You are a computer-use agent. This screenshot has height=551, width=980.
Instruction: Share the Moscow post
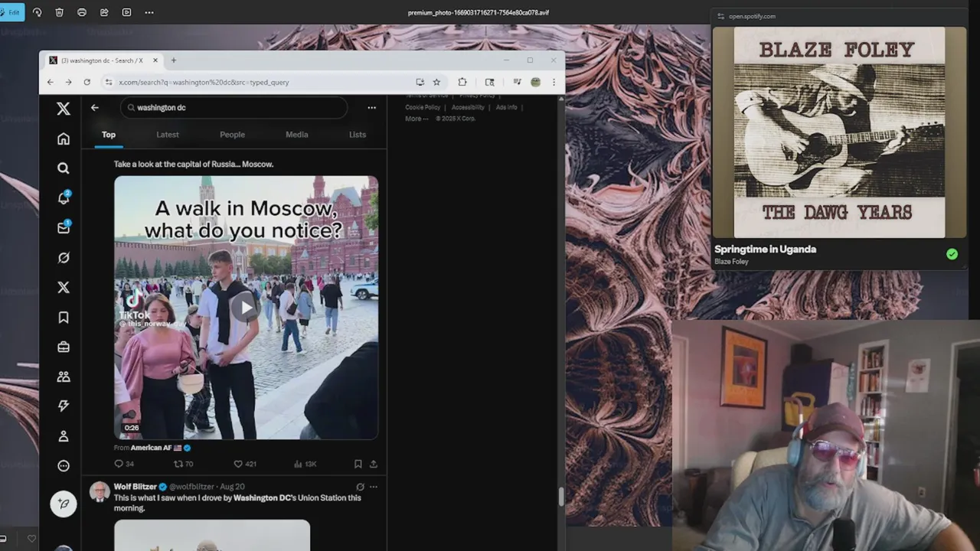tap(374, 464)
